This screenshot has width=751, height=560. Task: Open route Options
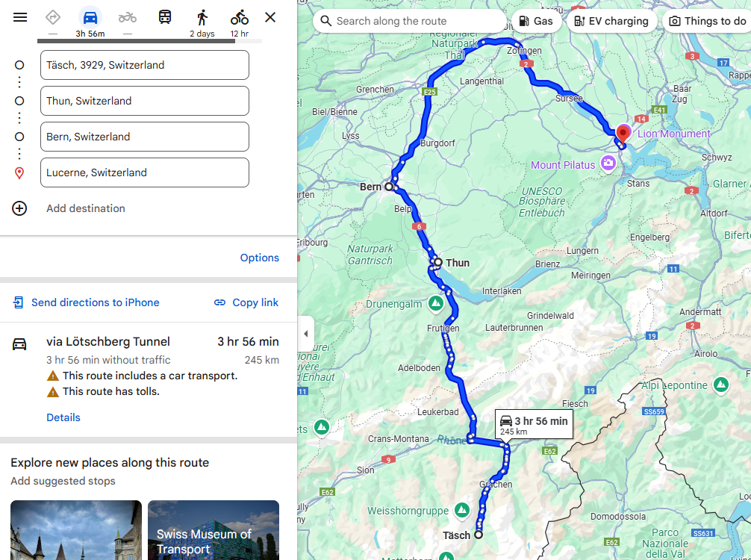coord(260,258)
